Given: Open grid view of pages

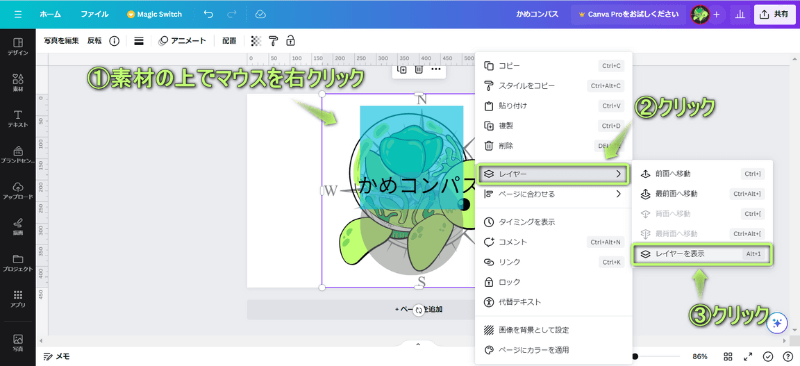Looking at the screenshot, I should (x=729, y=356).
